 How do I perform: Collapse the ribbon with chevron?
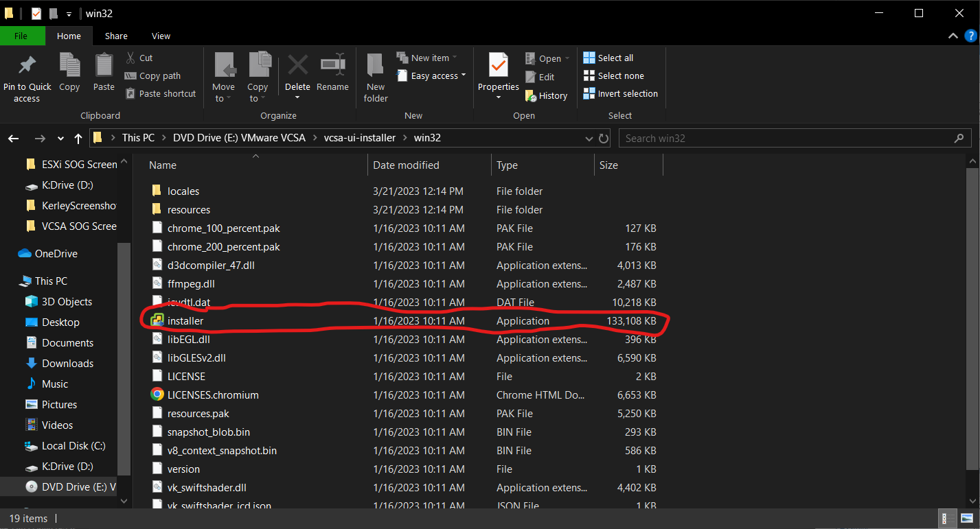(x=953, y=36)
